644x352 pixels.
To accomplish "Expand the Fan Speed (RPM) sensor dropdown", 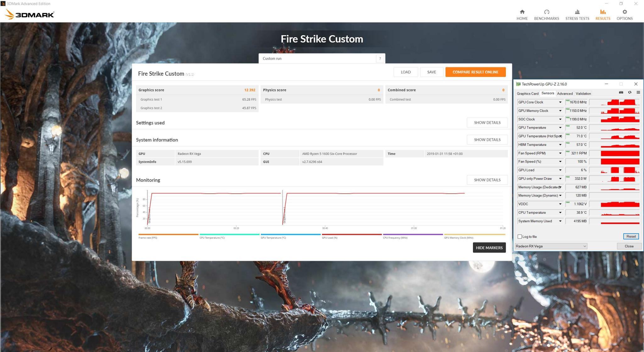I will pos(560,153).
